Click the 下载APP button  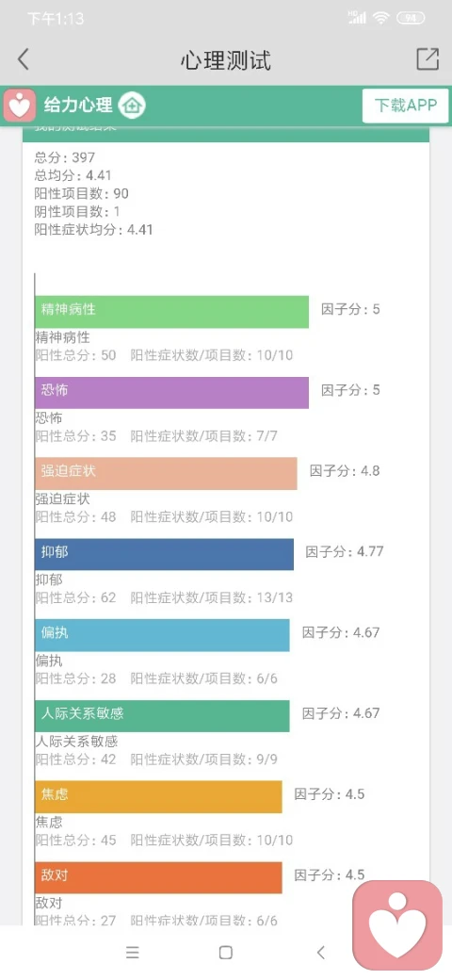click(x=405, y=106)
